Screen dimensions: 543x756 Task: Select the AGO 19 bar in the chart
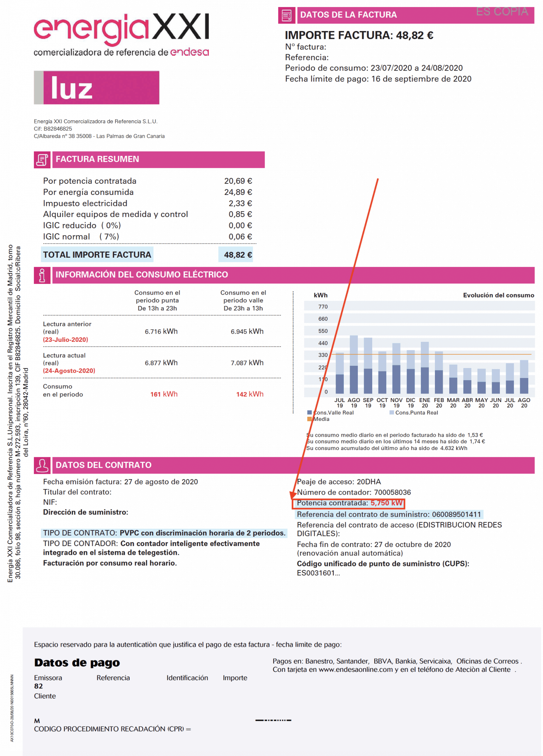pos(354,364)
